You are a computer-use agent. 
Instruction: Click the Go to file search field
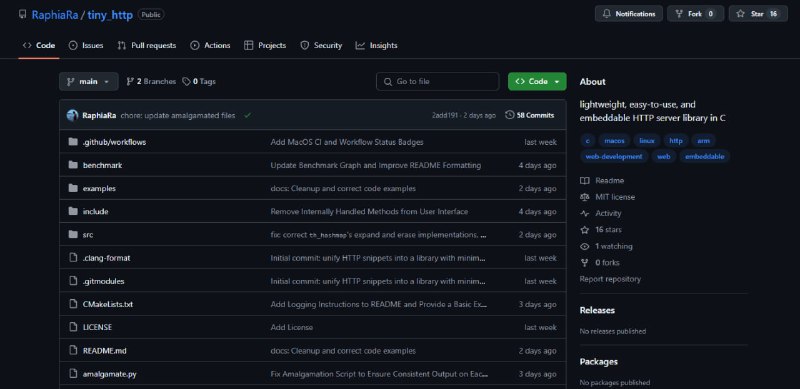[437, 82]
